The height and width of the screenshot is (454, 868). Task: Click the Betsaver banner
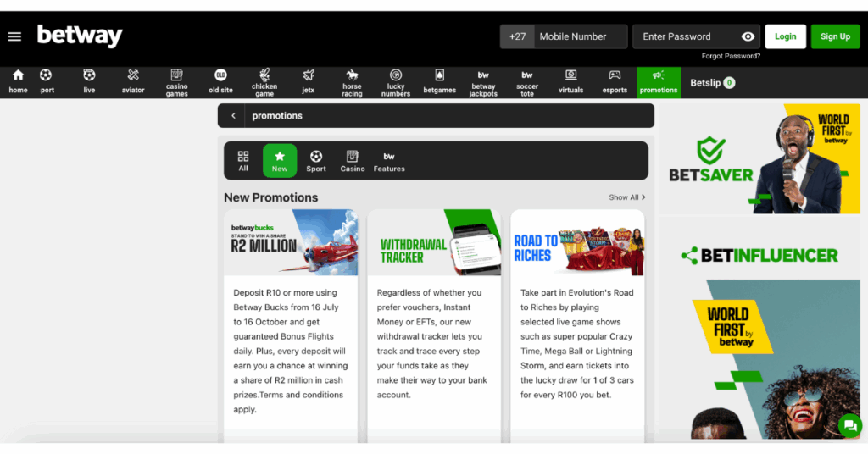click(759, 158)
